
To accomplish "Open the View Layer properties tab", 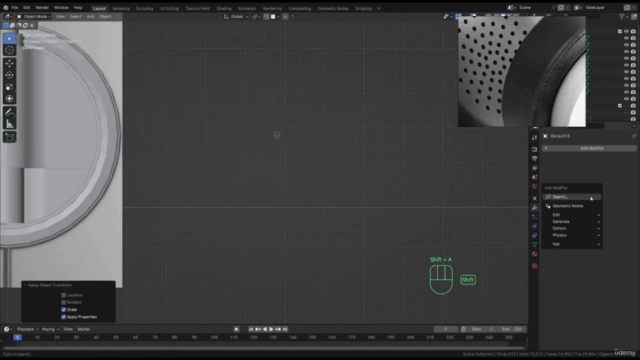I will [x=535, y=168].
